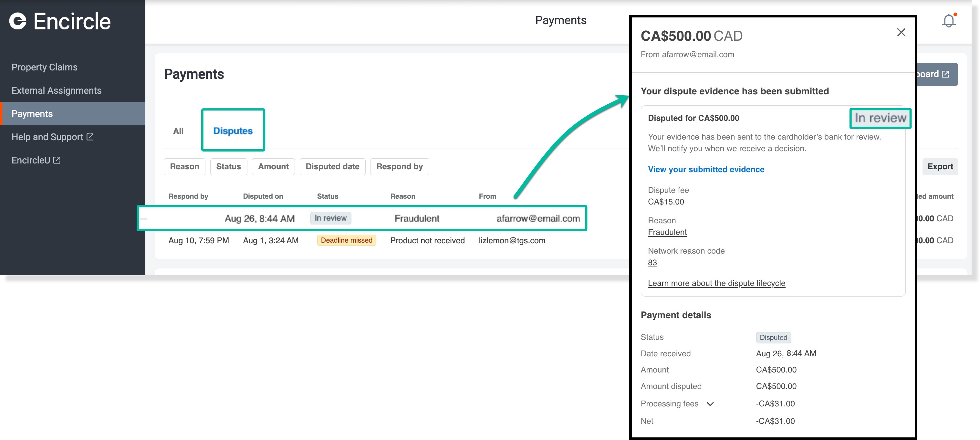Viewport: 980px width, 440px height.
Task: Click external link icon beside Help and Support
Action: (90, 137)
